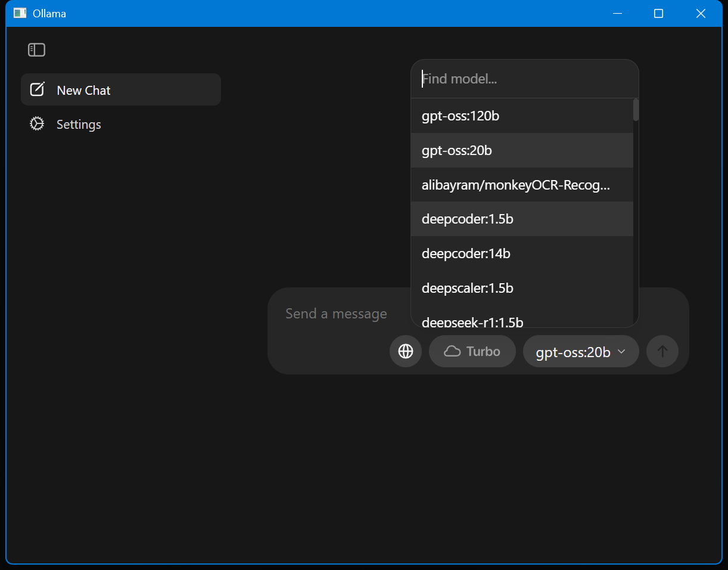Viewport: 728px width, 570px height.
Task: Start a New Chat
Action: pyautogui.click(x=121, y=90)
